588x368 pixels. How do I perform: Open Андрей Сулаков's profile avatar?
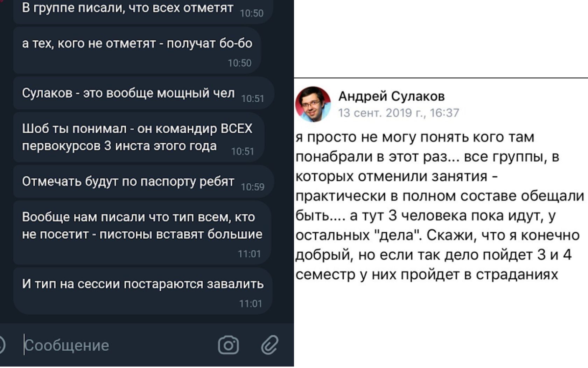[313, 104]
